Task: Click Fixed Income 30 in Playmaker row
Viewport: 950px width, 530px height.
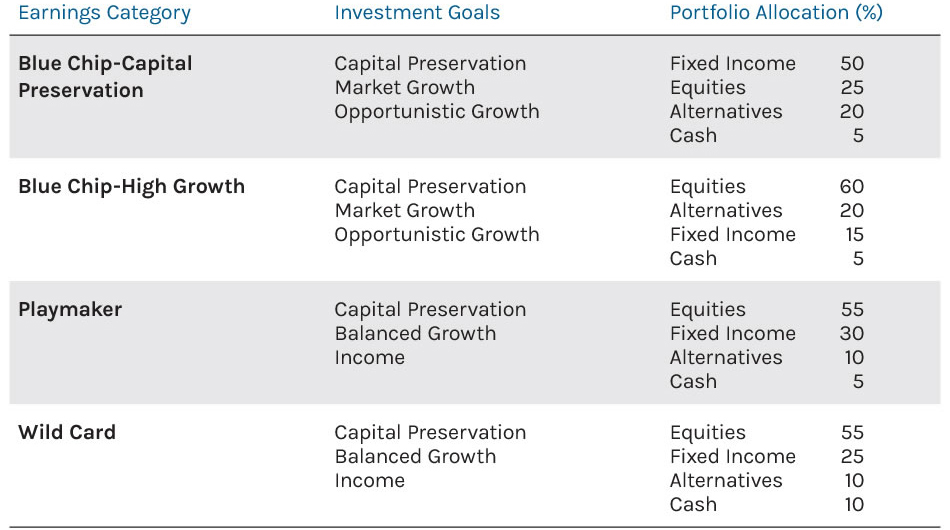Action: click(x=851, y=333)
